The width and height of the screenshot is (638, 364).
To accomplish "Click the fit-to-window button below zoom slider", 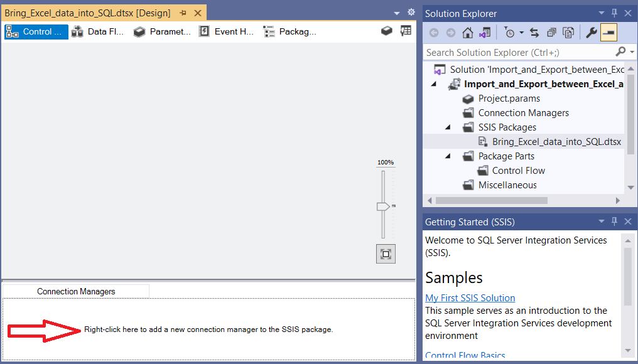I will click(386, 254).
